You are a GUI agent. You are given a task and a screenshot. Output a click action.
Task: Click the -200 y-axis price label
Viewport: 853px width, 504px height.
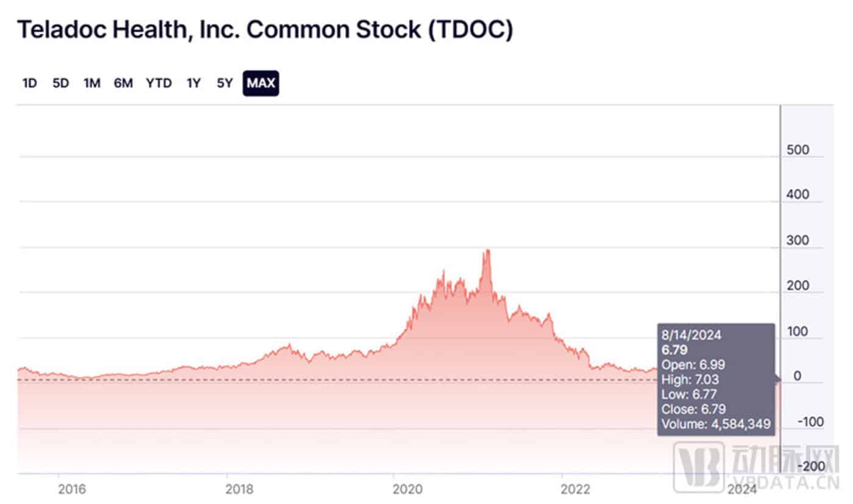click(x=809, y=467)
